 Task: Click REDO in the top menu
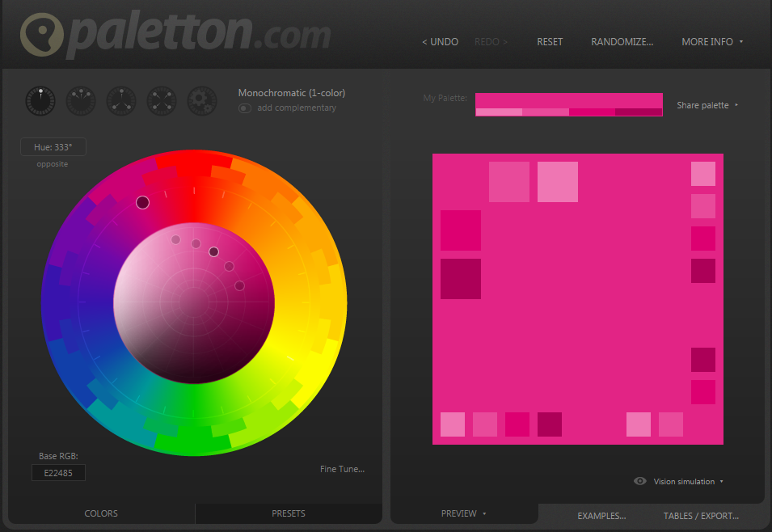(491, 42)
